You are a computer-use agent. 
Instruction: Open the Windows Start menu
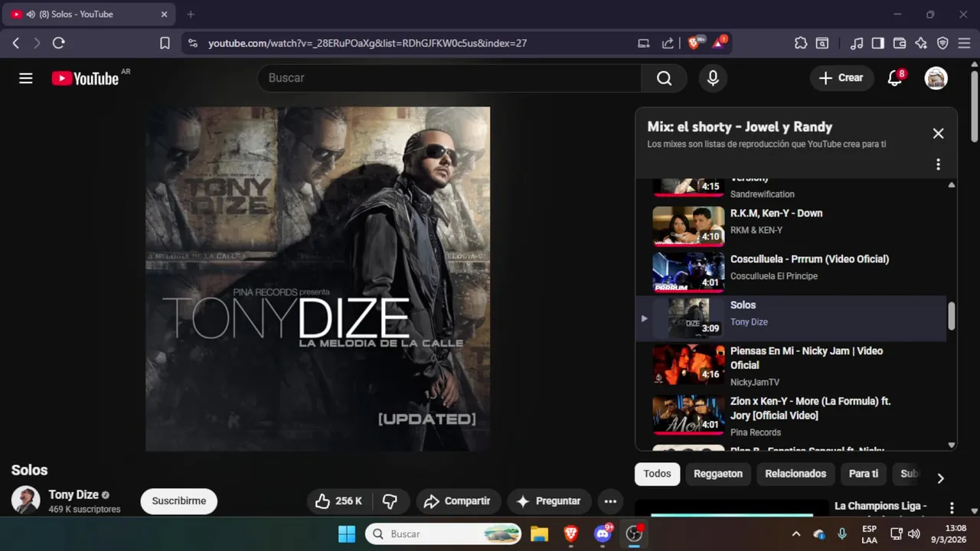[x=347, y=534]
